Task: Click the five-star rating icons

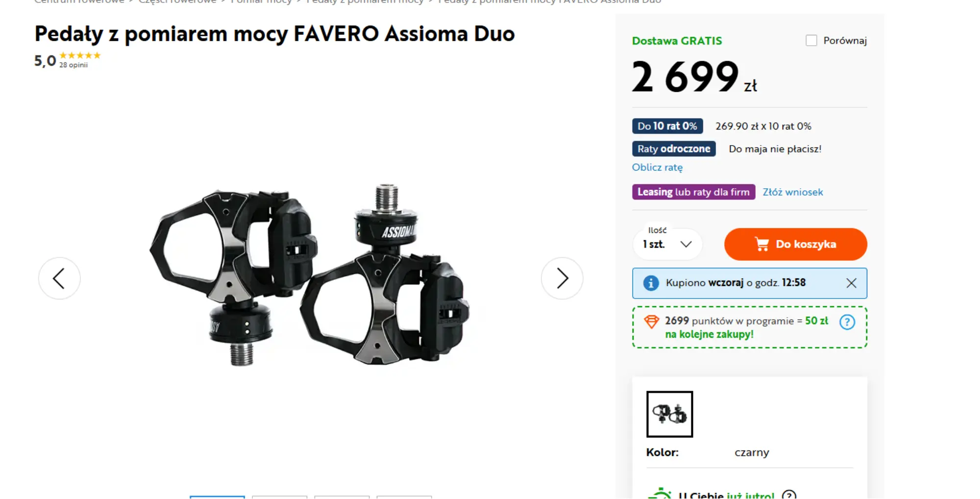Action: click(80, 55)
